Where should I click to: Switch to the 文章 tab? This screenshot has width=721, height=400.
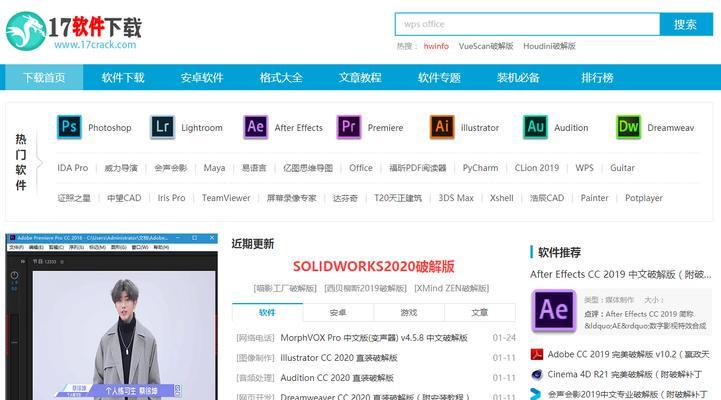point(480,313)
